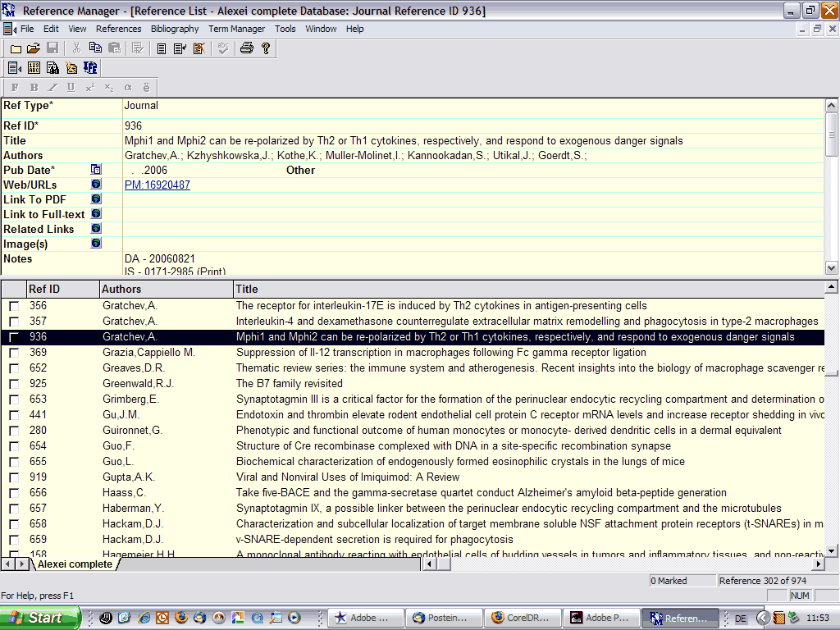This screenshot has height=630, width=840.
Task: Open the Tools menu
Action: (285, 29)
